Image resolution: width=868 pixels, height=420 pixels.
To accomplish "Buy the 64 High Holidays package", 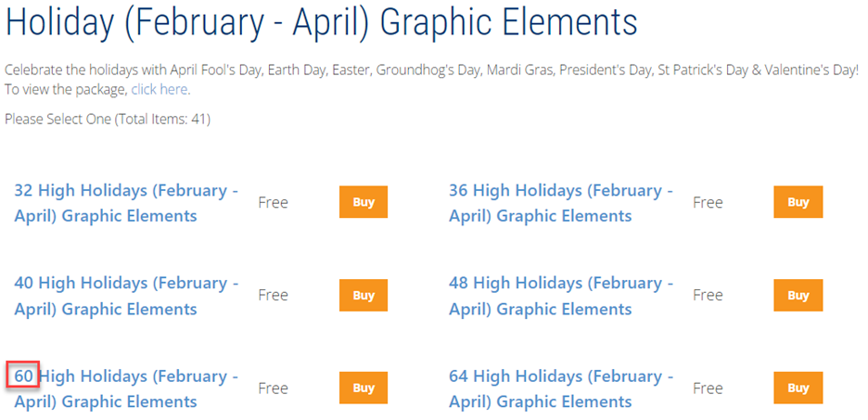I will 798,388.
